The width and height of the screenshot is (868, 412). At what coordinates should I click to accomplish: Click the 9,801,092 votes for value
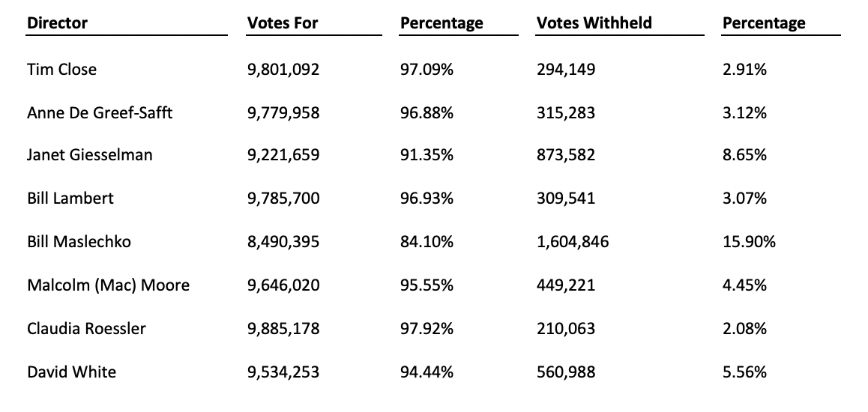coord(283,70)
